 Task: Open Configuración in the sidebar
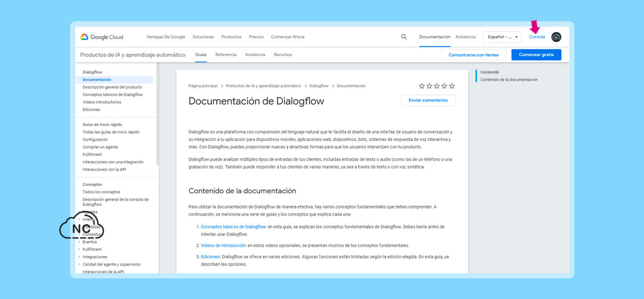(x=95, y=140)
